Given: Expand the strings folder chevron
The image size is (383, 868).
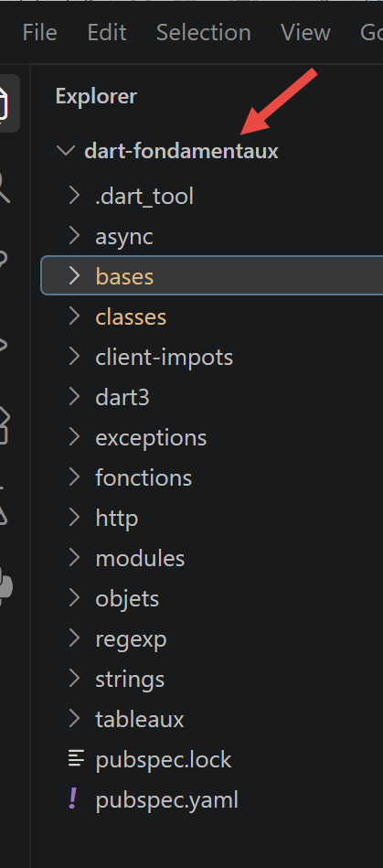Looking at the screenshot, I should 74,679.
